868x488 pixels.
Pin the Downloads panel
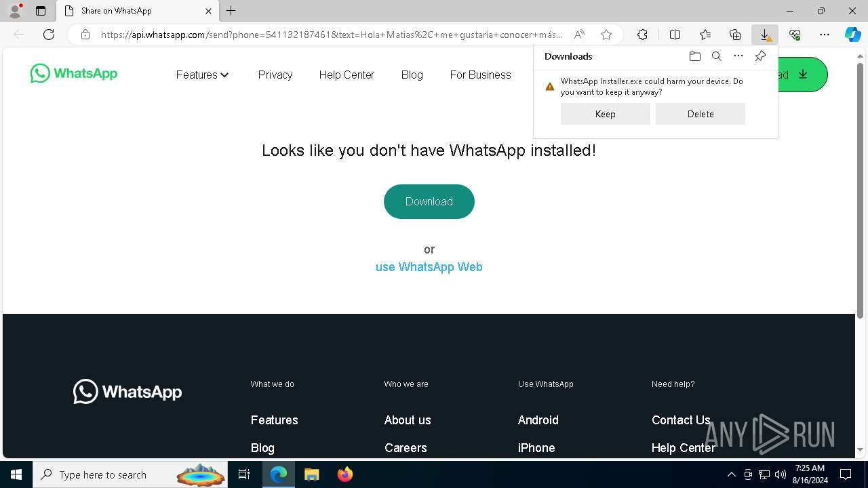760,56
